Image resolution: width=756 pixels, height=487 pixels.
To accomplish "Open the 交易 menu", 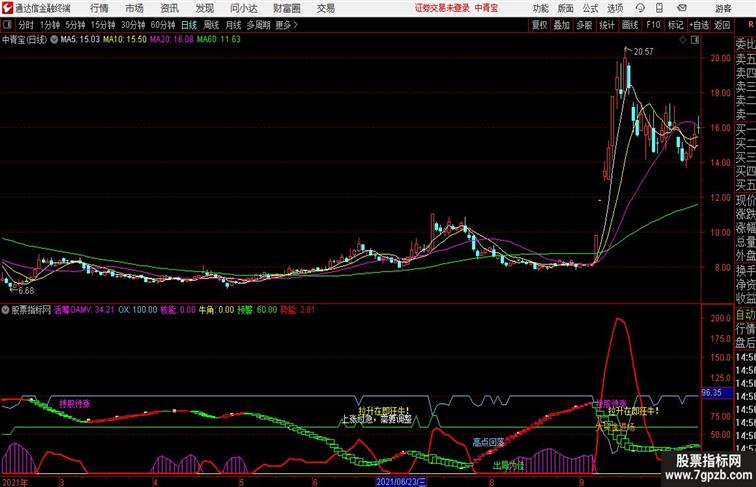I will (325, 8).
